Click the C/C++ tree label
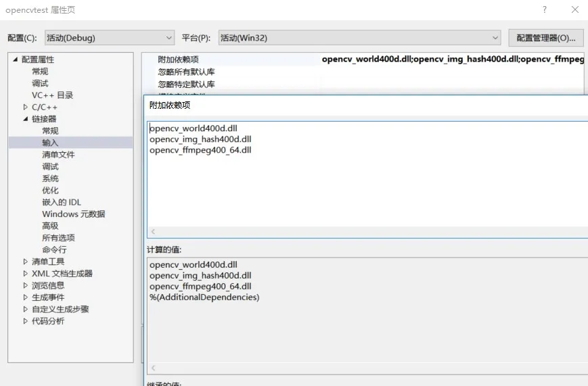This screenshot has width=588, height=386. click(45, 107)
